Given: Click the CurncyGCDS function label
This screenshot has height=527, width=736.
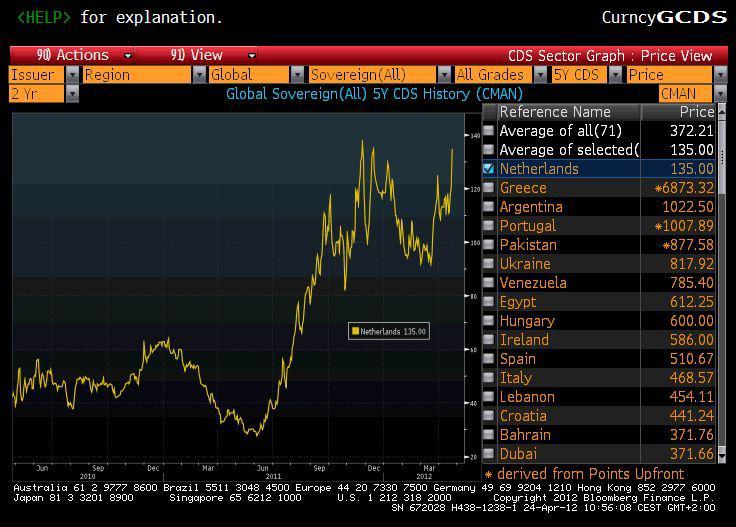Looking at the screenshot, I should pos(664,17).
